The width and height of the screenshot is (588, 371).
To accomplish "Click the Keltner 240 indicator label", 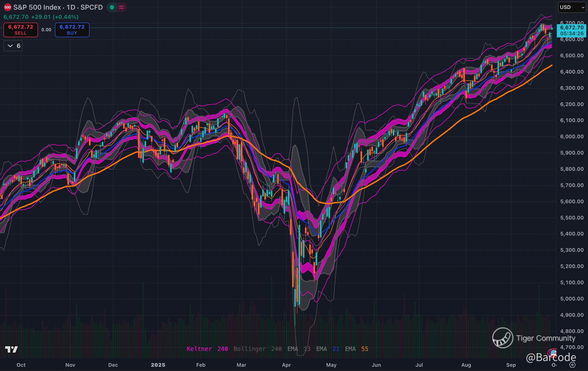I will click(207, 349).
